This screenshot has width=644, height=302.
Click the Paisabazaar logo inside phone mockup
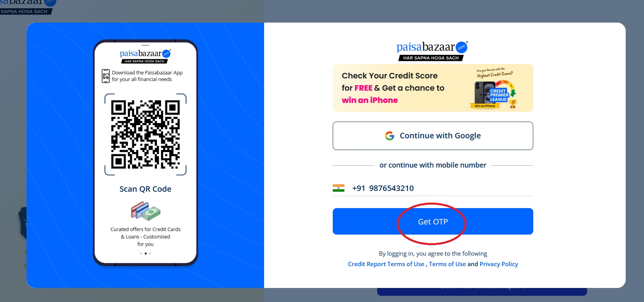point(145,56)
